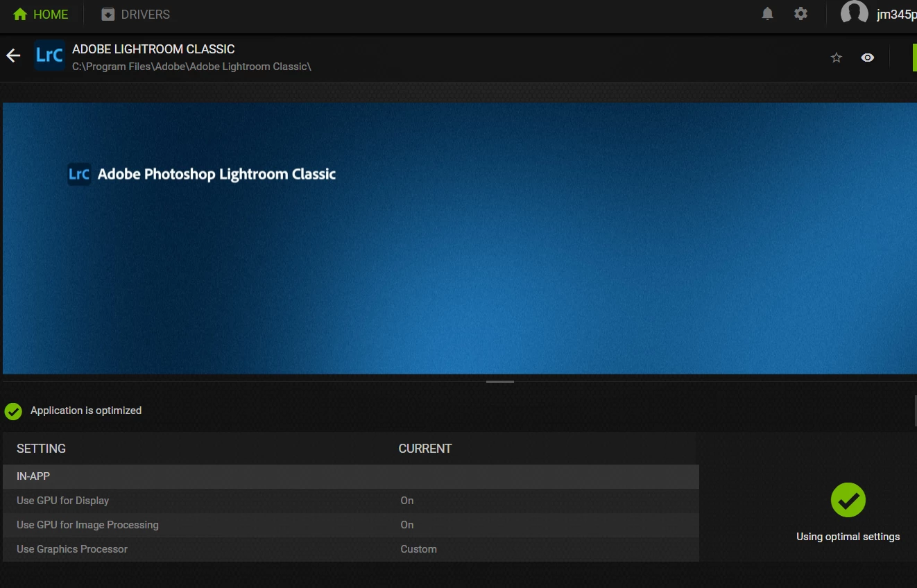The height and width of the screenshot is (588, 917).
Task: Click the user avatar picture
Action: coord(854,12)
